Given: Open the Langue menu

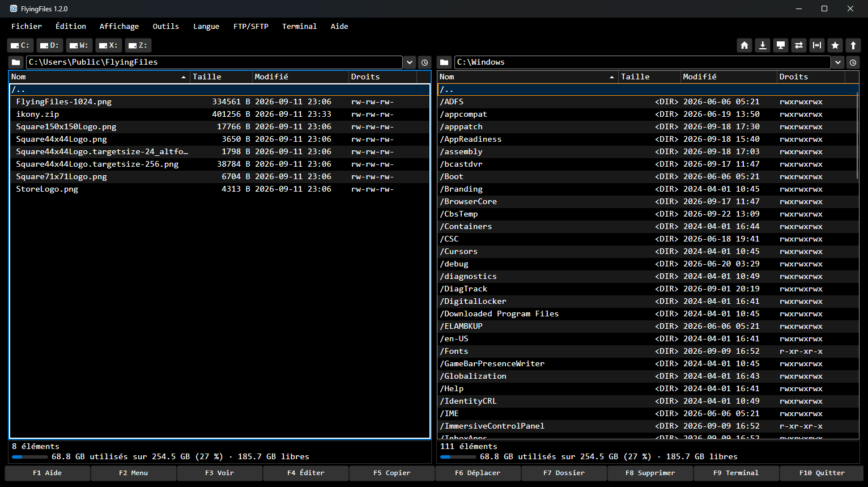Looking at the screenshot, I should tap(206, 26).
